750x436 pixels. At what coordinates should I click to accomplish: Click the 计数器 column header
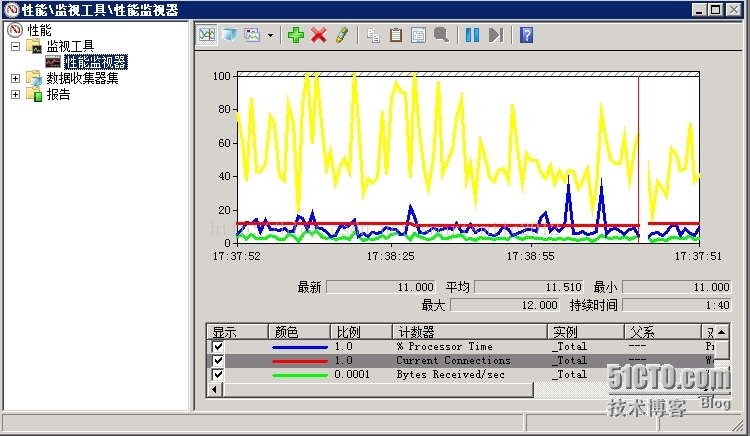pos(470,332)
